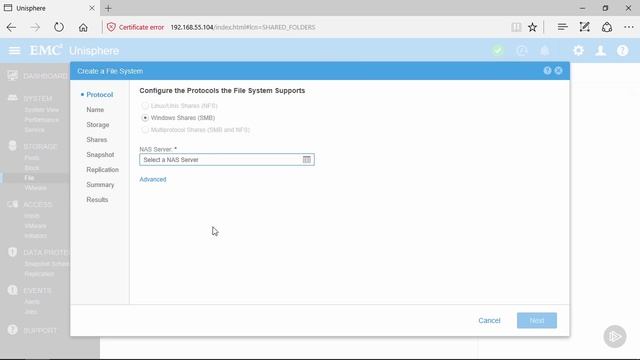This screenshot has height=360, width=640.
Task: Click the Cancel button
Action: pos(489,320)
